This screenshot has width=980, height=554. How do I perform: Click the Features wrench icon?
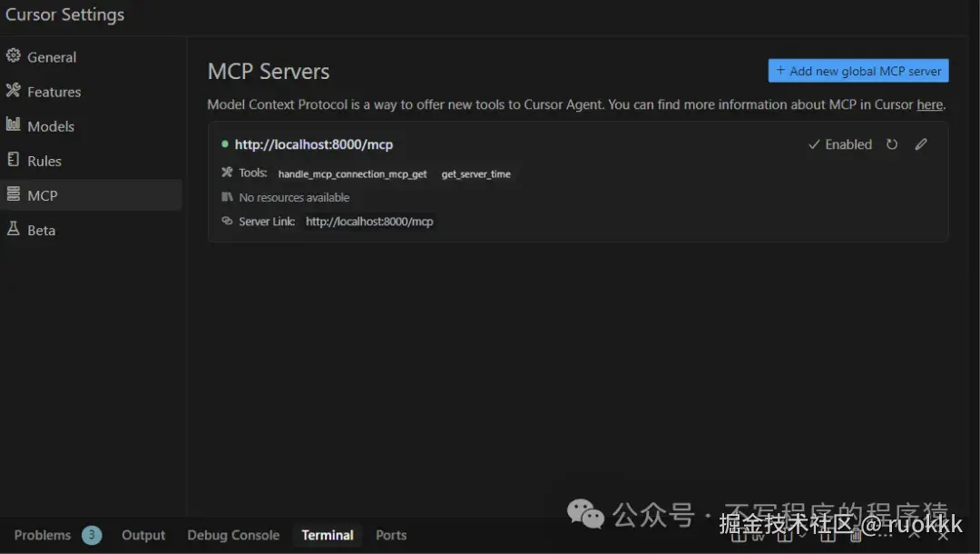[x=13, y=91]
